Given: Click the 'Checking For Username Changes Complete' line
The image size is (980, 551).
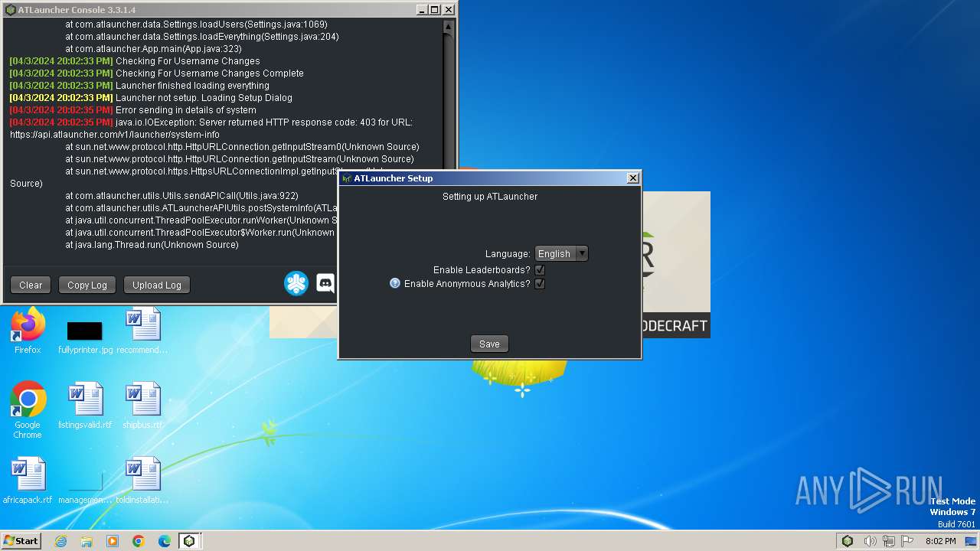Looking at the screenshot, I should tap(210, 73).
